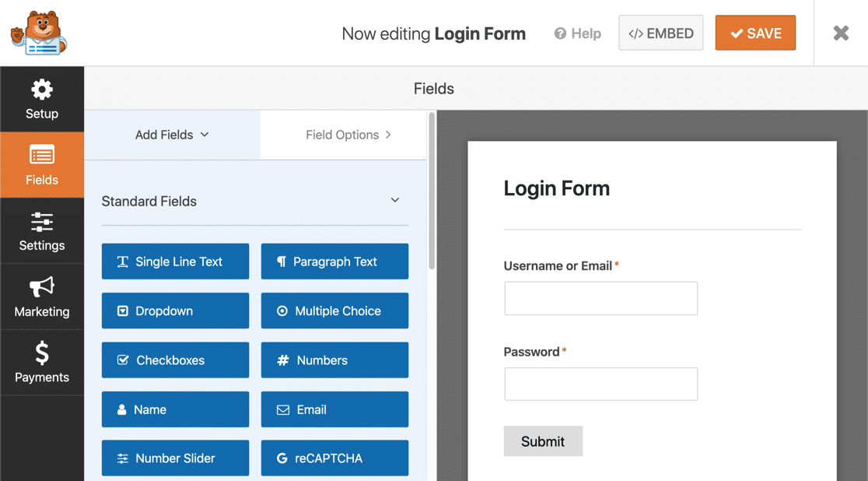The image size is (868, 481).
Task: Open the Setup gear panel
Action: (42, 99)
